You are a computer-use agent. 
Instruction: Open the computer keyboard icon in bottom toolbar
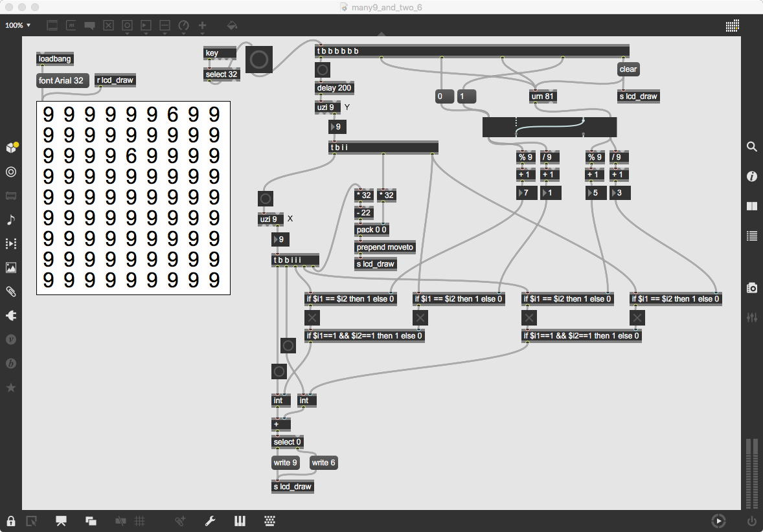269,521
